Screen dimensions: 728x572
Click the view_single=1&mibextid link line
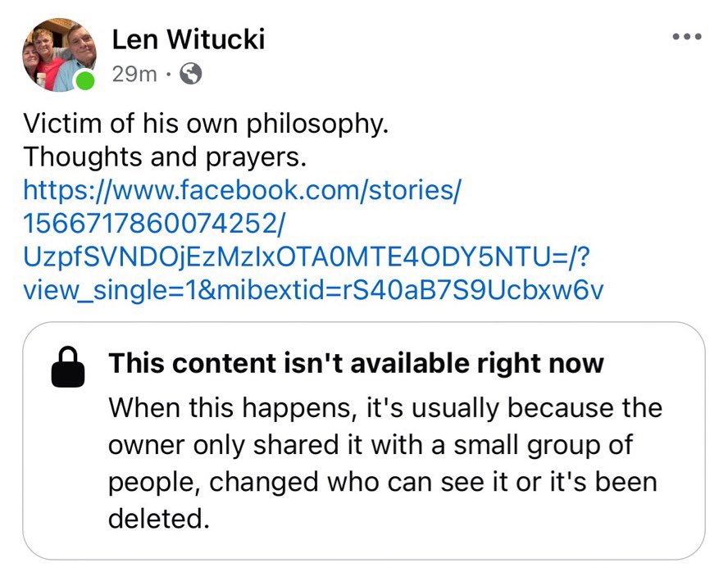tap(313, 290)
